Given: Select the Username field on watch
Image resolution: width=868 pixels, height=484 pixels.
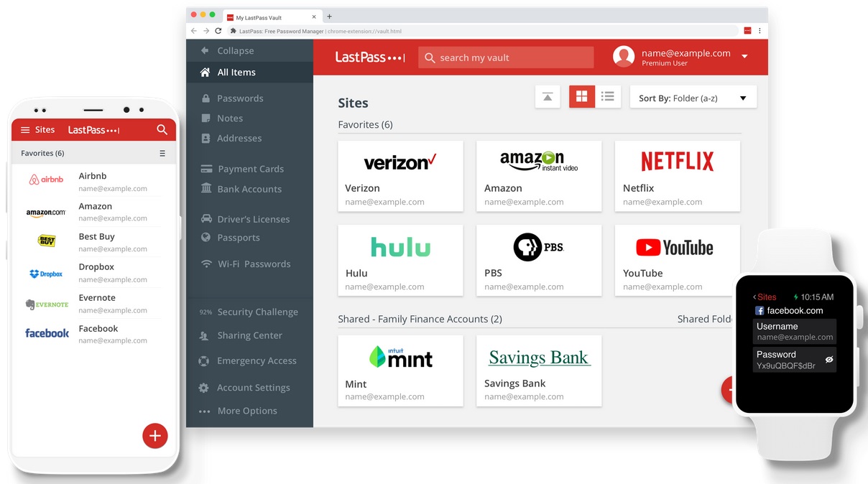Looking at the screenshot, I should 795,332.
